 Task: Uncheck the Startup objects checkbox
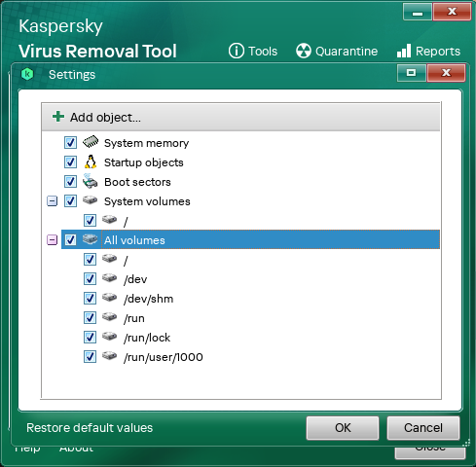(70, 162)
